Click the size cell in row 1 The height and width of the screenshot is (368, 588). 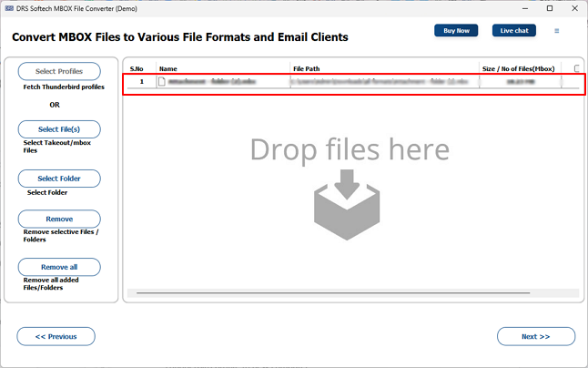click(x=521, y=81)
